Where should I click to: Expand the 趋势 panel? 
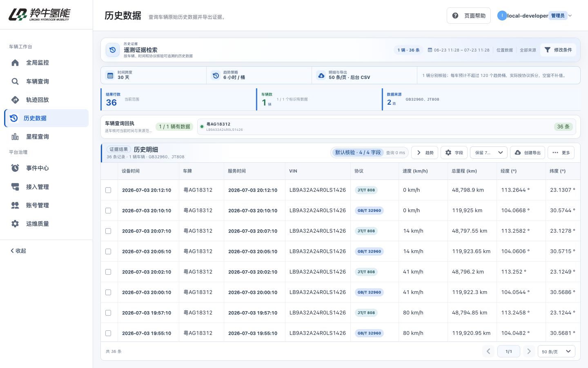[425, 153]
